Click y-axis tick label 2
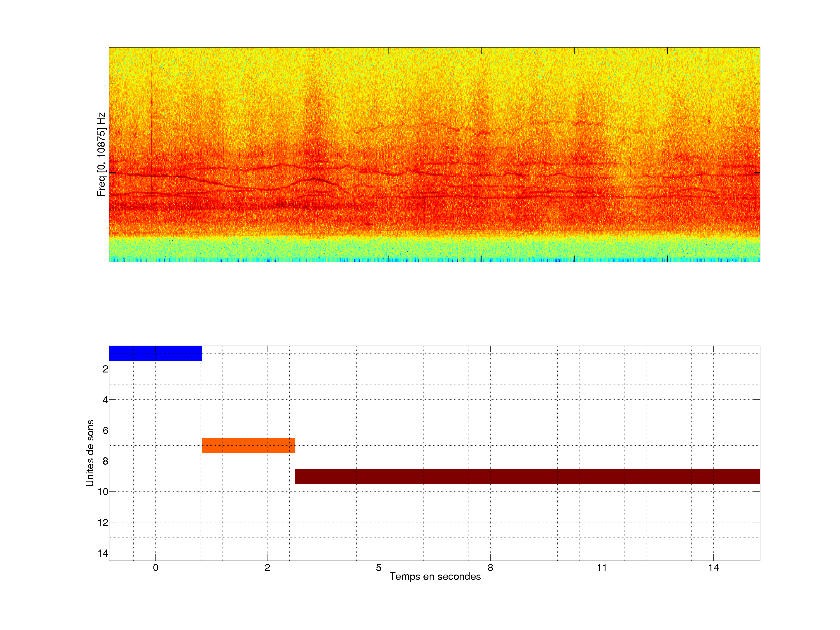 [x=105, y=369]
